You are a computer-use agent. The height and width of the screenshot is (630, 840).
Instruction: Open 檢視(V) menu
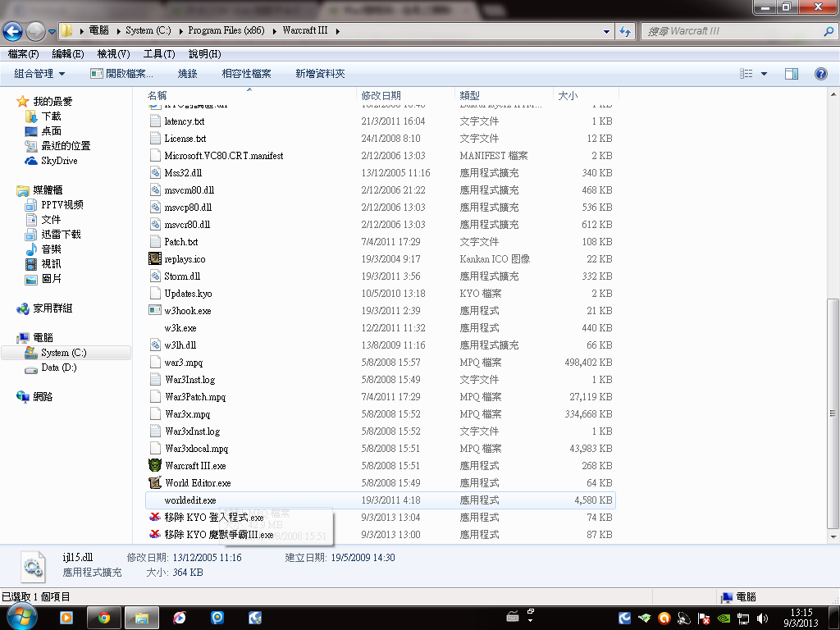coord(113,54)
